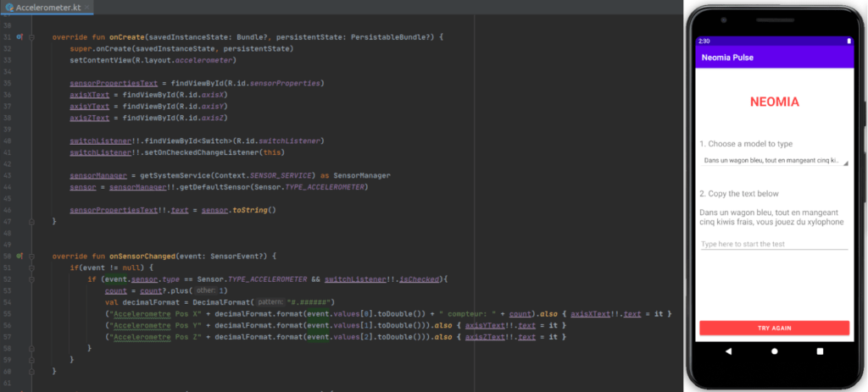This screenshot has height=392, width=868.
Task: Click the Kotlin file icon on Accelerometer.kt tab
Action: (9, 8)
